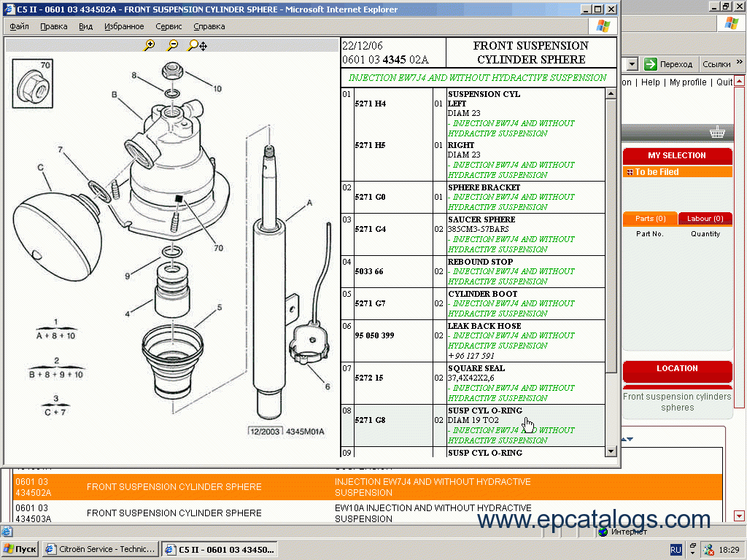Click background page scrollbar down arrow
The width and height of the screenshot is (747, 560).
[x=740, y=516]
